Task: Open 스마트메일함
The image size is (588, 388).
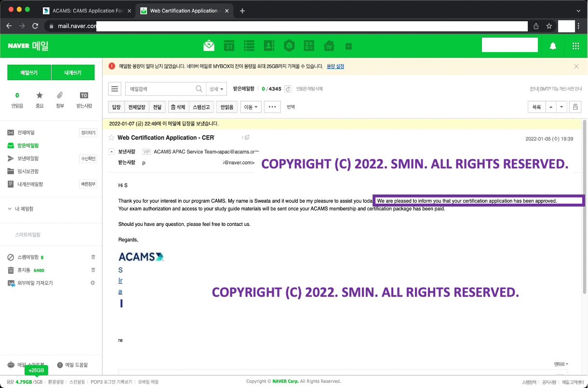Action: click(28, 235)
